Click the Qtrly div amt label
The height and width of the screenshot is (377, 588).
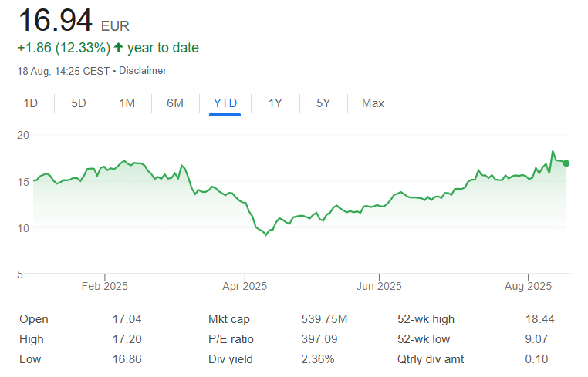click(431, 359)
